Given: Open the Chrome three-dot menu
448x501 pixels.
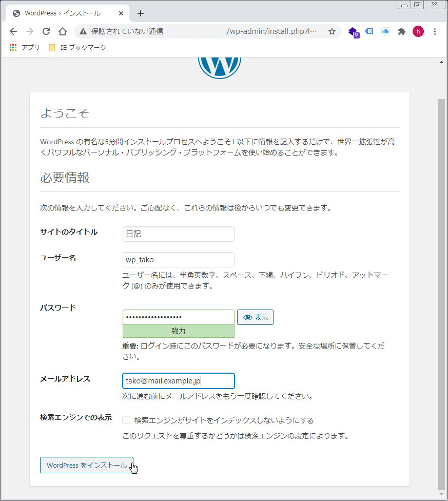Looking at the screenshot, I should click(435, 31).
